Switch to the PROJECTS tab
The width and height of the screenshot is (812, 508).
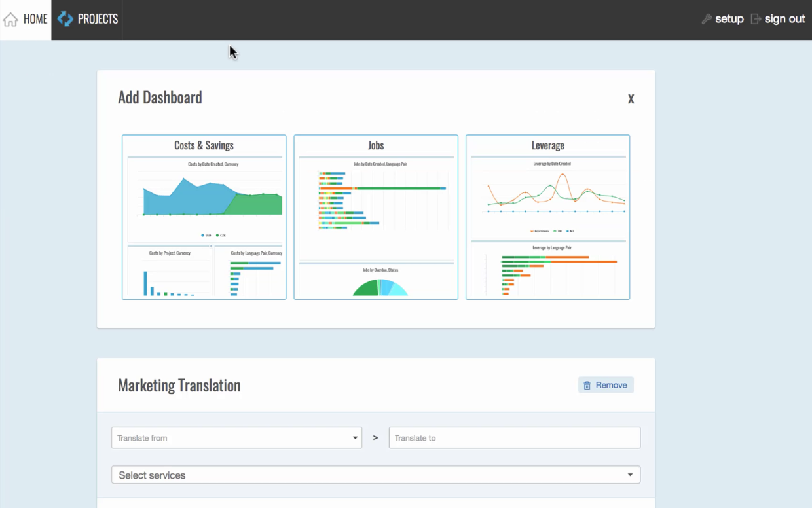(x=87, y=20)
